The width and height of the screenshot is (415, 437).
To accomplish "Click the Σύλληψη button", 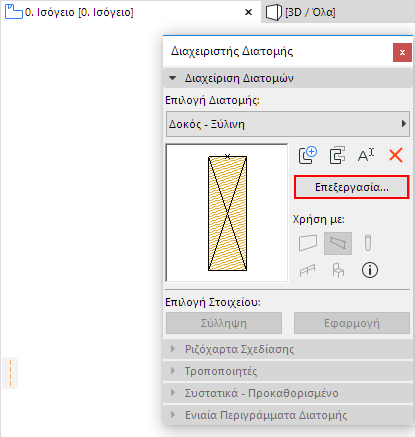I will (224, 323).
